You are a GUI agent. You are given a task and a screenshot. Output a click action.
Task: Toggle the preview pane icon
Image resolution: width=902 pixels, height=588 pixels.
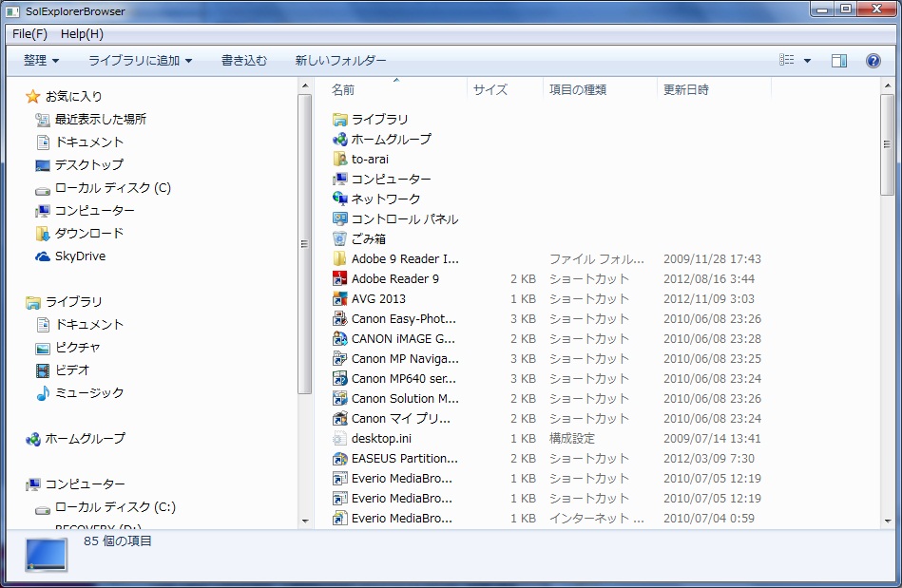pos(839,61)
